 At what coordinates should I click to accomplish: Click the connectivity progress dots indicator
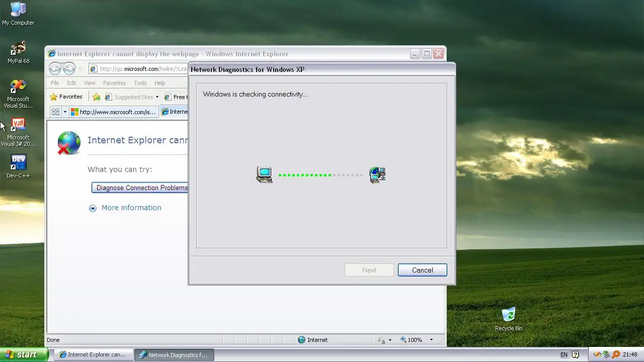coord(320,175)
